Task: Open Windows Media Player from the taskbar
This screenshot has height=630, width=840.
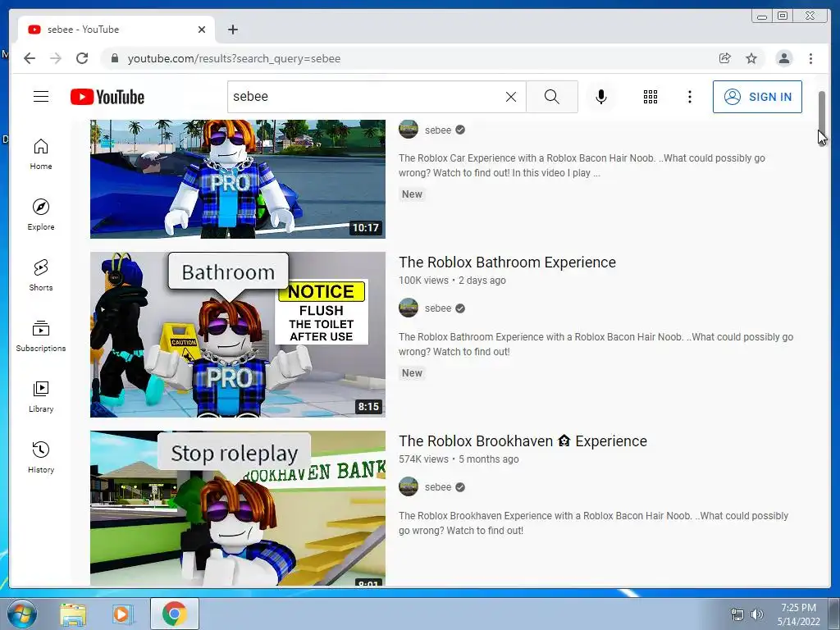Action: [x=123, y=614]
